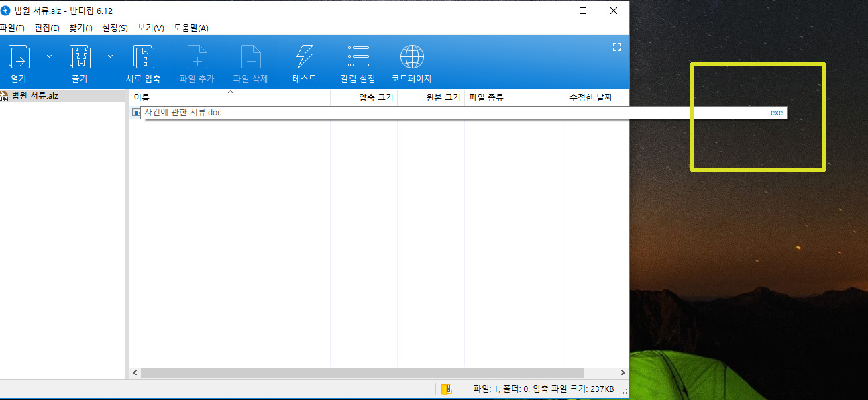The width and height of the screenshot is (868, 400).
Task: Click the 새로 압축 toolbar icon
Action: click(144, 57)
